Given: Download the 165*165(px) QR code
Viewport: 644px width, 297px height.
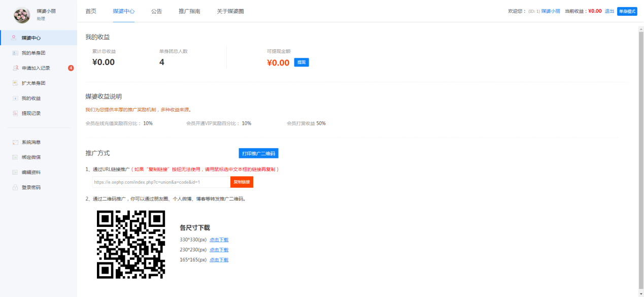Looking at the screenshot, I should [x=219, y=260].
